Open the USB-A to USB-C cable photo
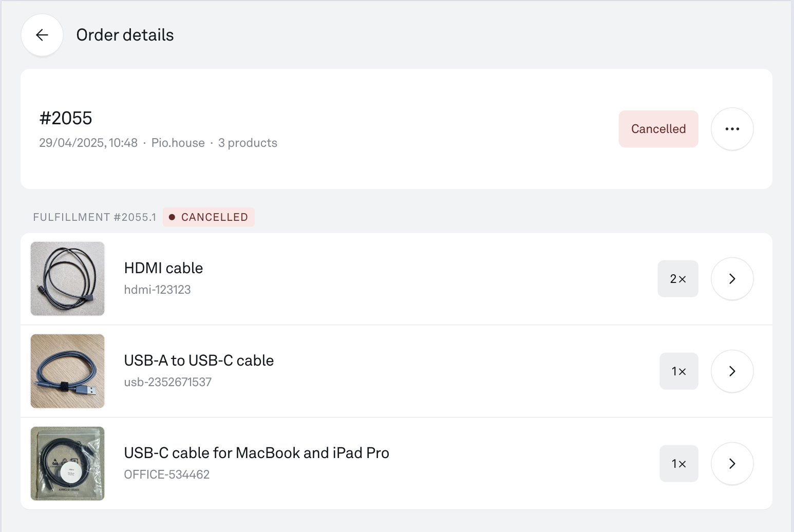This screenshot has width=794, height=532. tap(68, 371)
